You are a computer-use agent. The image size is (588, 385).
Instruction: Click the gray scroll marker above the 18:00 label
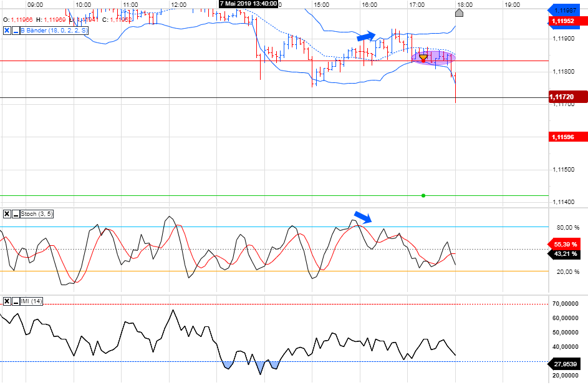pyautogui.click(x=459, y=13)
